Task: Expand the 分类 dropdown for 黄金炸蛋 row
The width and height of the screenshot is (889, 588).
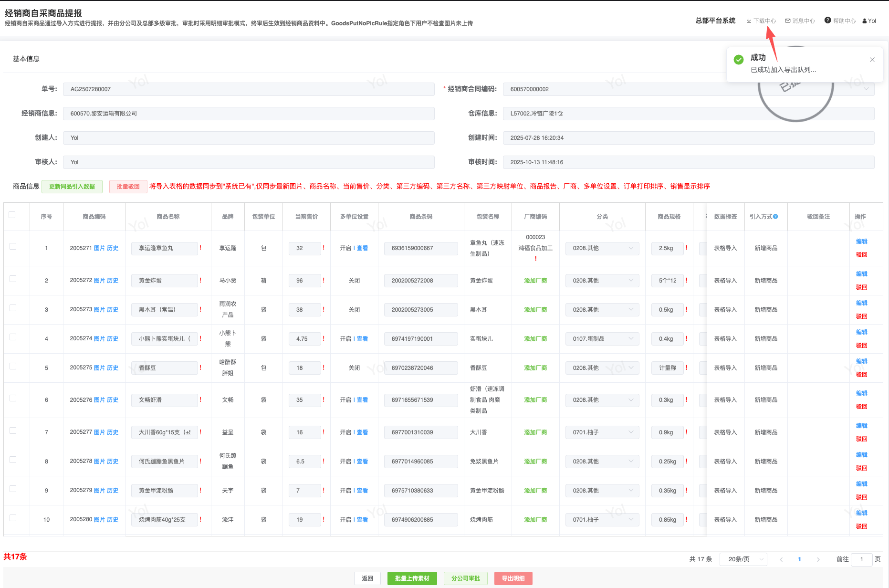Action: click(x=602, y=281)
